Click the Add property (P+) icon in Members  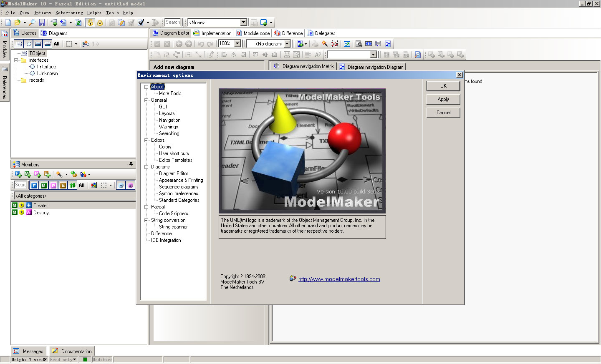(37, 174)
